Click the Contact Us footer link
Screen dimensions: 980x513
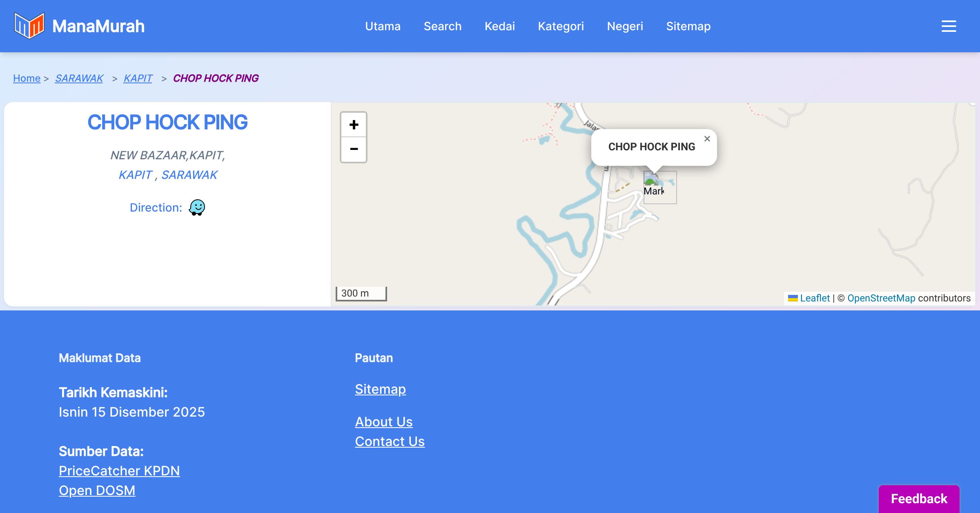tap(390, 441)
